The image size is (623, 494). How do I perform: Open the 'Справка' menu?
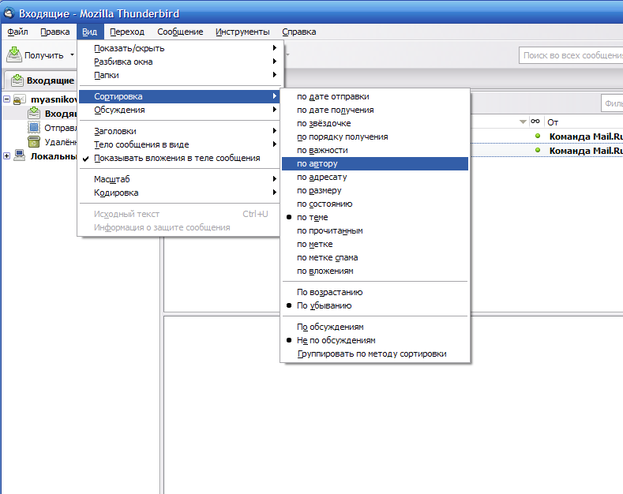[x=299, y=32]
